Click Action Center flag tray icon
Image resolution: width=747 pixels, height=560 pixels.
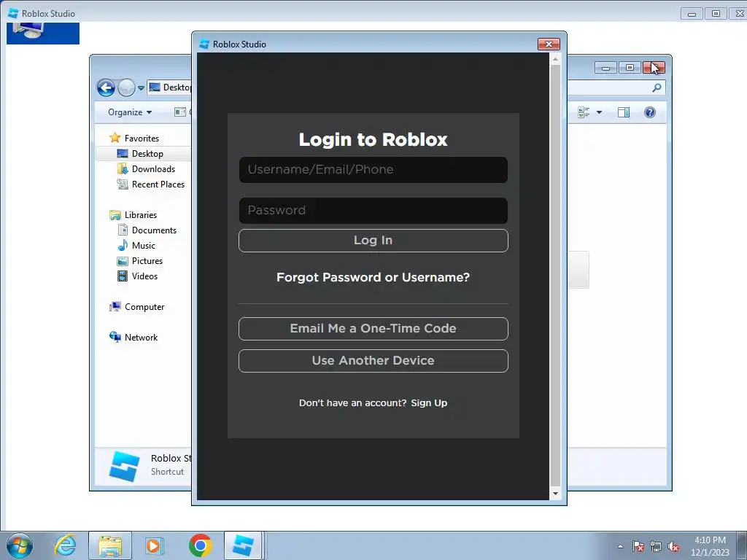[x=638, y=547]
